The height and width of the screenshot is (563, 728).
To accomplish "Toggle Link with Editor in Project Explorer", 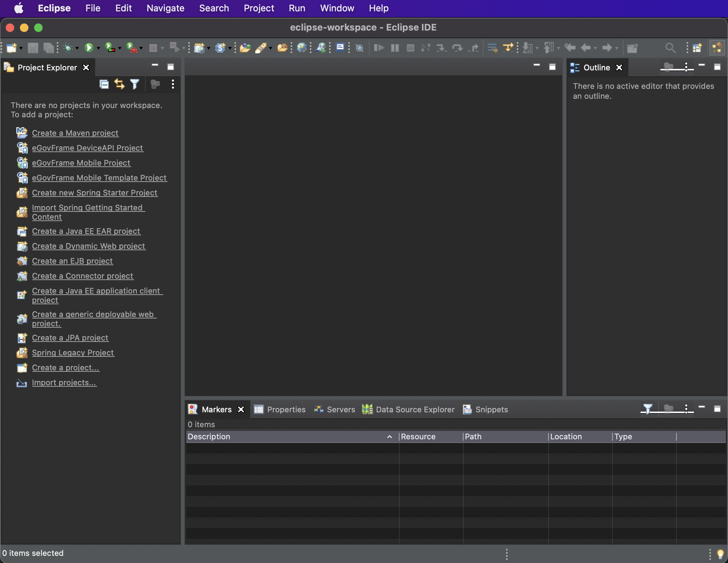I will 119,84.
